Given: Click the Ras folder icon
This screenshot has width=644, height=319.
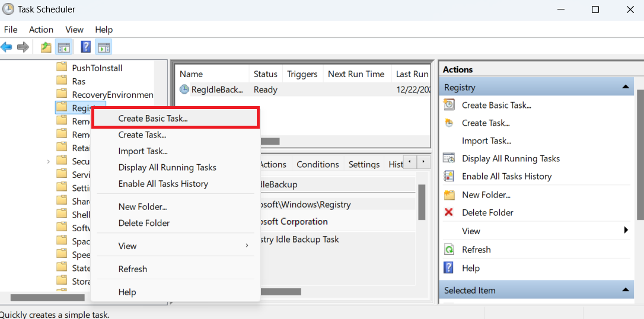Looking at the screenshot, I should 62,80.
